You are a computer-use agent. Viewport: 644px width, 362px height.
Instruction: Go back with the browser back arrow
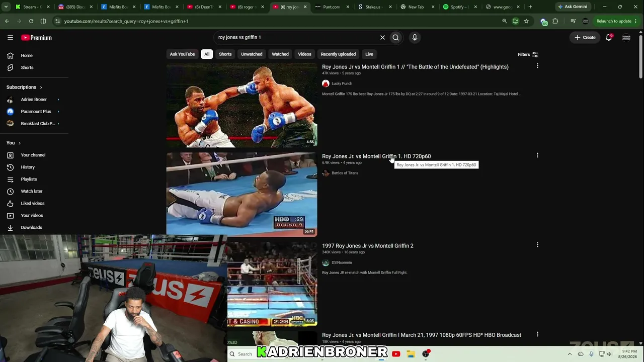coord(7,21)
